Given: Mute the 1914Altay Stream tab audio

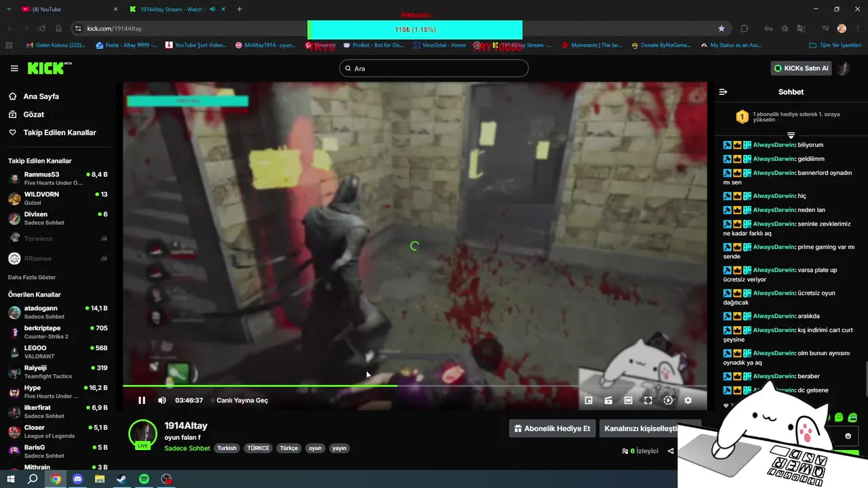Looking at the screenshot, I should 213,9.
